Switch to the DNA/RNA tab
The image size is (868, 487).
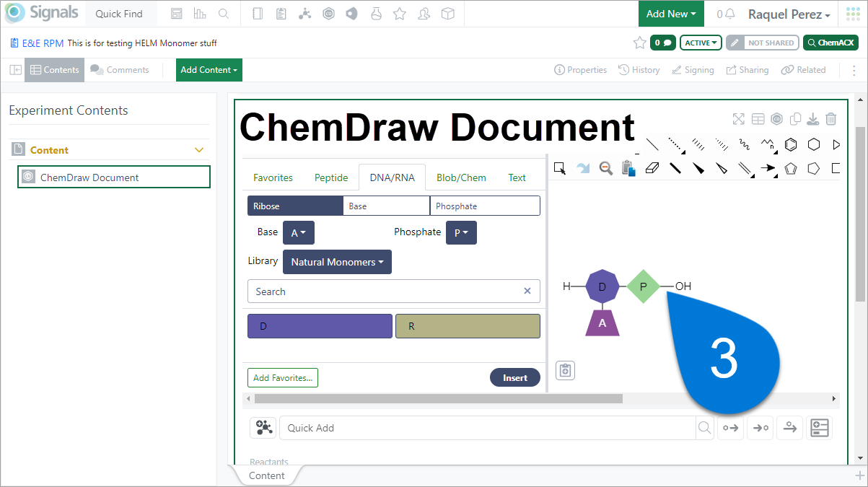[x=392, y=177]
